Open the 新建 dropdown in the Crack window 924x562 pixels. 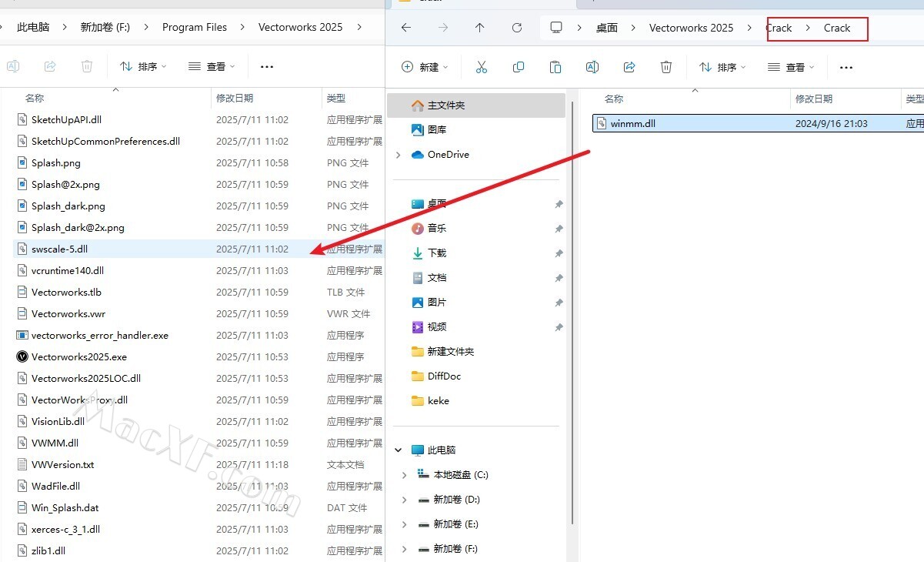point(425,67)
